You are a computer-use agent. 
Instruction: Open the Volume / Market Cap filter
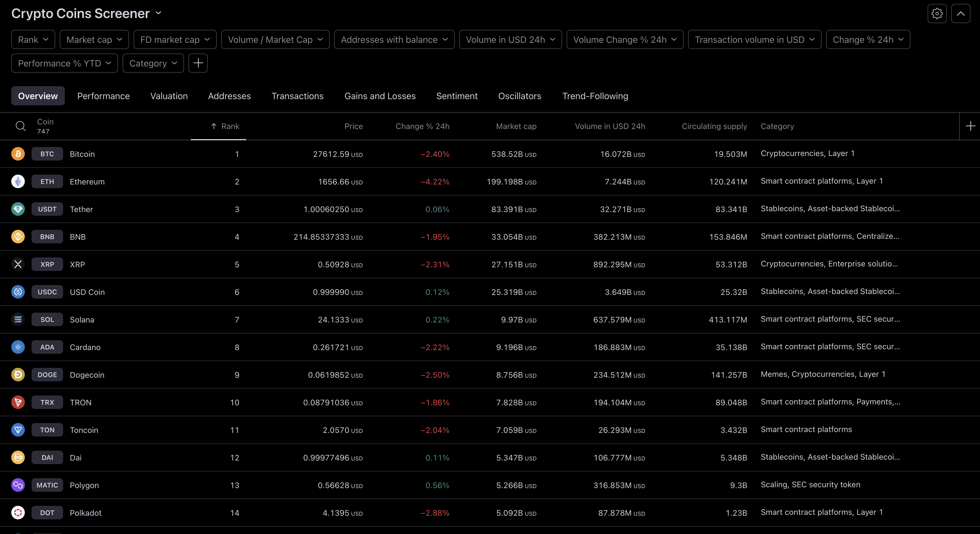(276, 39)
